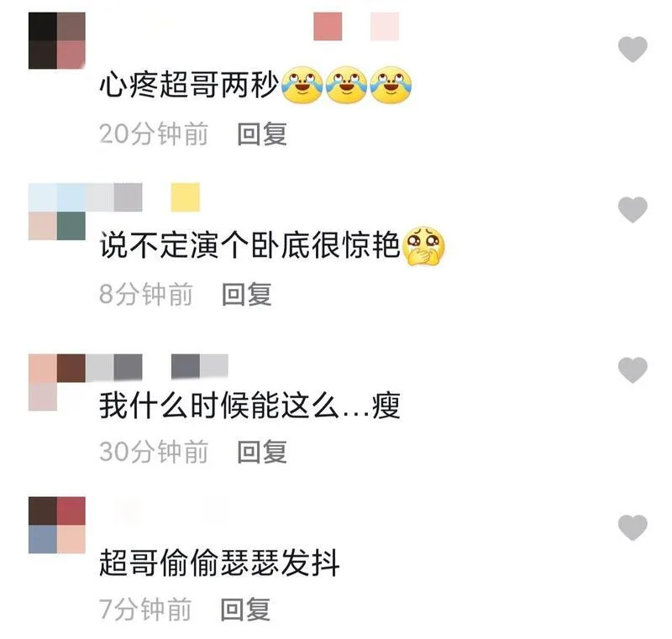The image size is (672, 639).
Task: Click the tearful covering-mouth emoji
Action: [424, 246]
